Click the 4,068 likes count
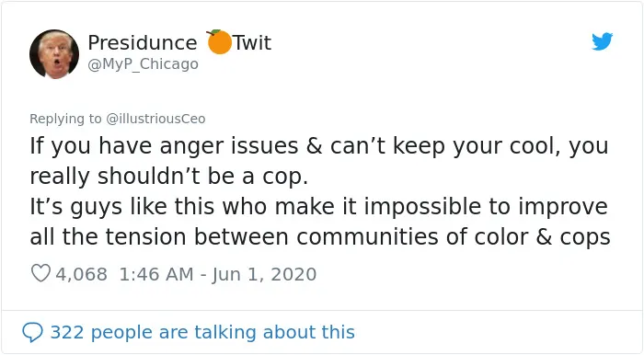Viewport: 644px width, 355px height. [x=81, y=274]
